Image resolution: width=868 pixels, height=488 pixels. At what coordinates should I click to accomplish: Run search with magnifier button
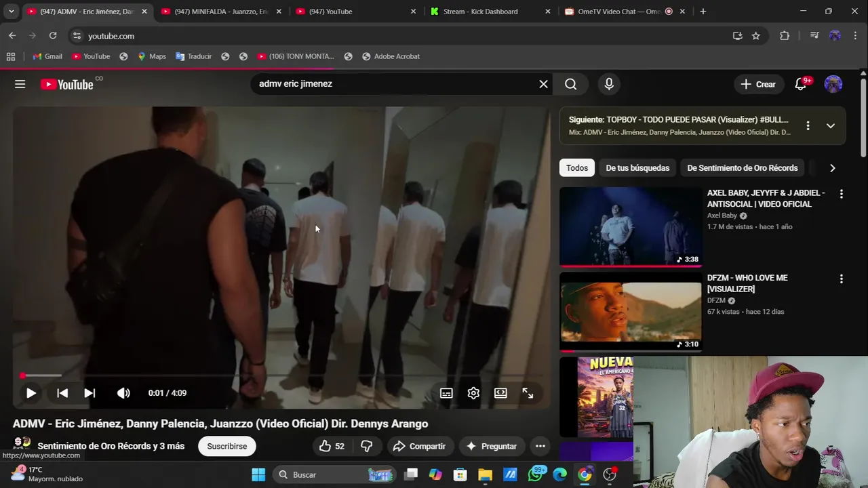click(x=571, y=84)
